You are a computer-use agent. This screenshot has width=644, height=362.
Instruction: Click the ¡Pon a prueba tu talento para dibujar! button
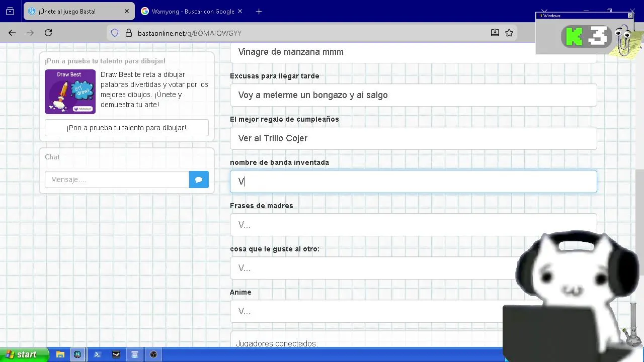click(x=127, y=128)
